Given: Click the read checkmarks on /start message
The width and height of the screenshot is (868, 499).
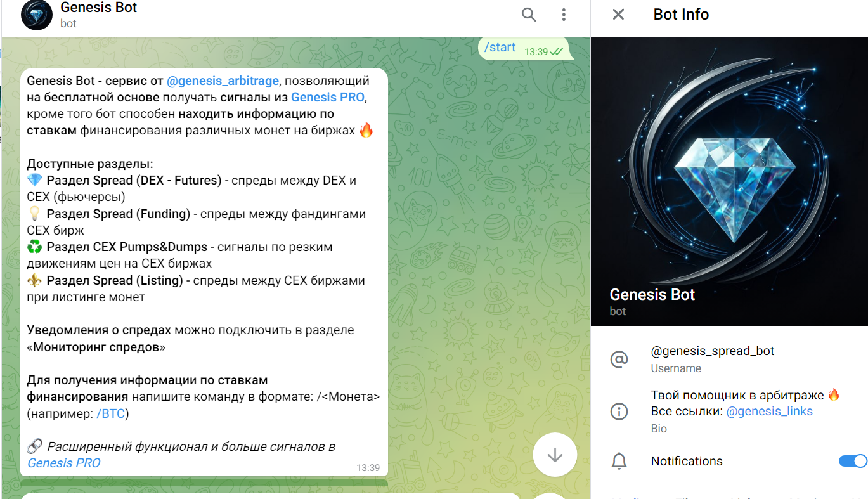Looking at the screenshot, I should tap(557, 51).
